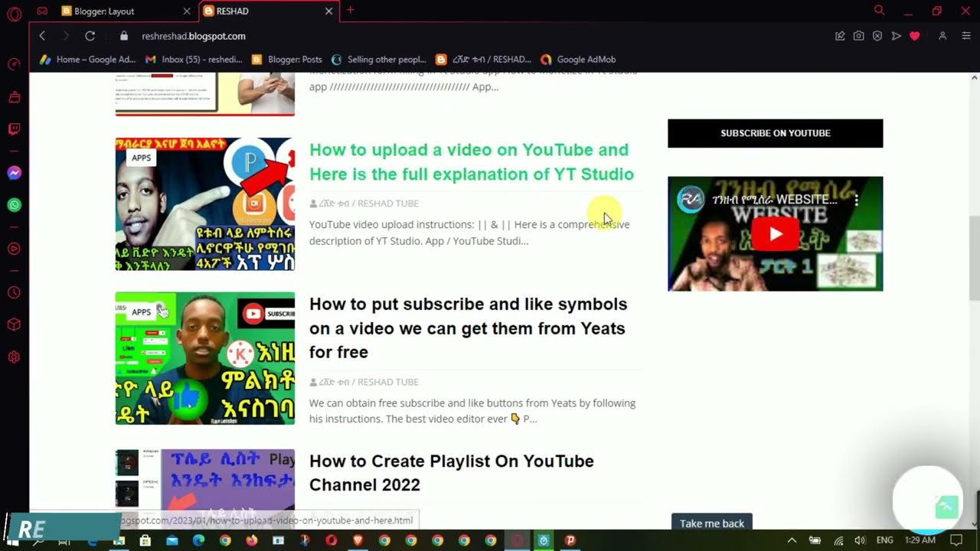Open the Opera menu logo
This screenshot has height=551, width=980.
(x=14, y=13)
